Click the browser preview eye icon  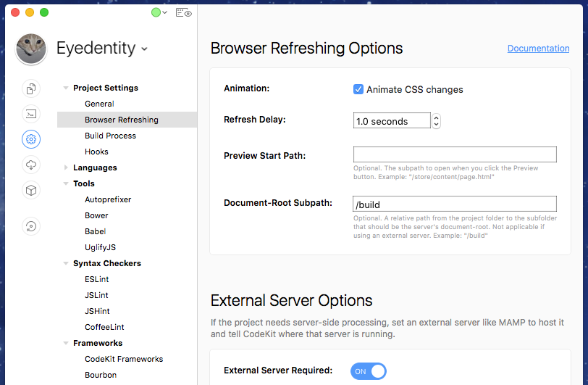click(183, 12)
